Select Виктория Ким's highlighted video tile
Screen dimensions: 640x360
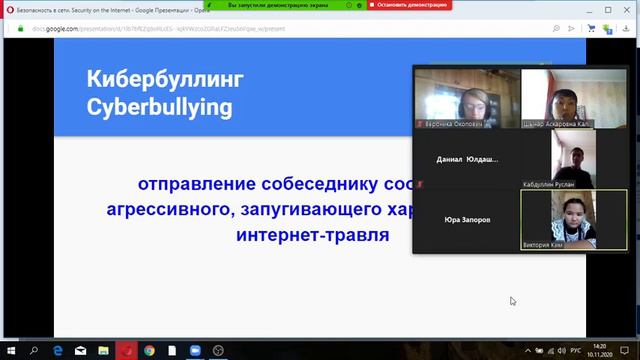coord(574,220)
